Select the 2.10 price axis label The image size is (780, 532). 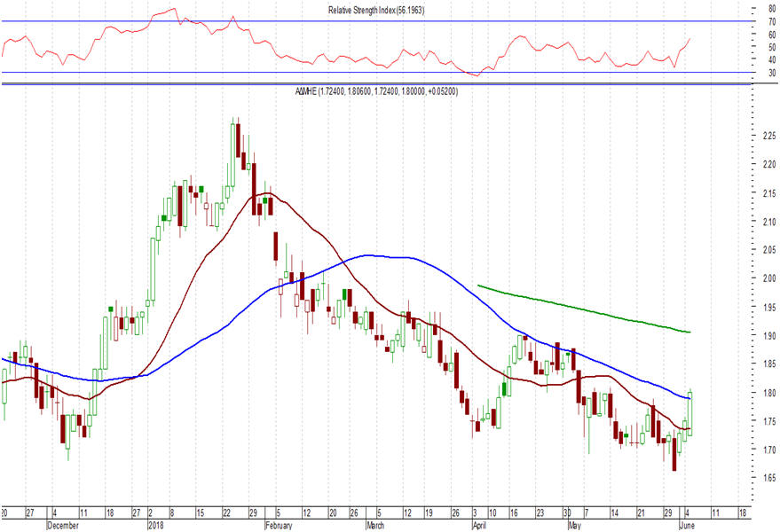pyautogui.click(x=769, y=222)
